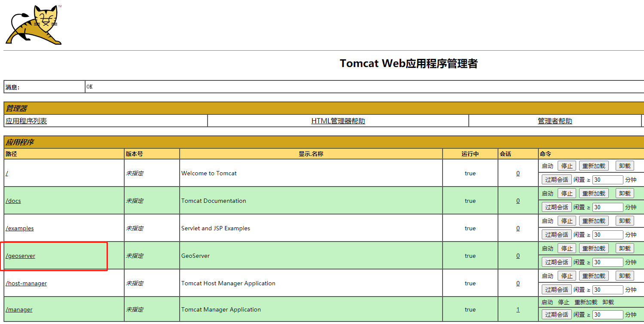Click the idle minutes field for /manager

[x=607, y=314]
